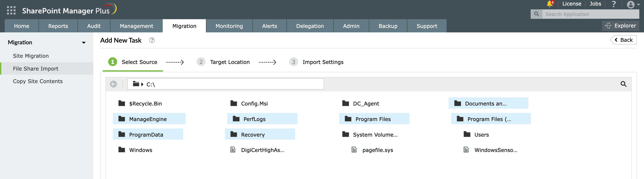The height and width of the screenshot is (179, 644).
Task: Click the Back button
Action: [624, 40]
